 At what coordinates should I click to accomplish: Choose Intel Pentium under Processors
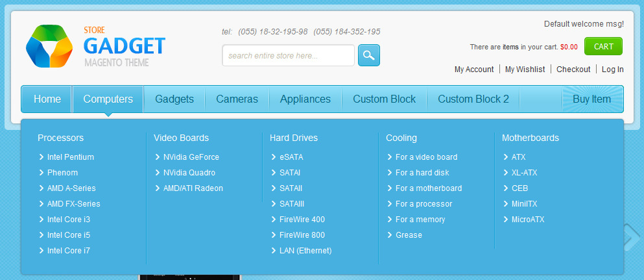(70, 157)
